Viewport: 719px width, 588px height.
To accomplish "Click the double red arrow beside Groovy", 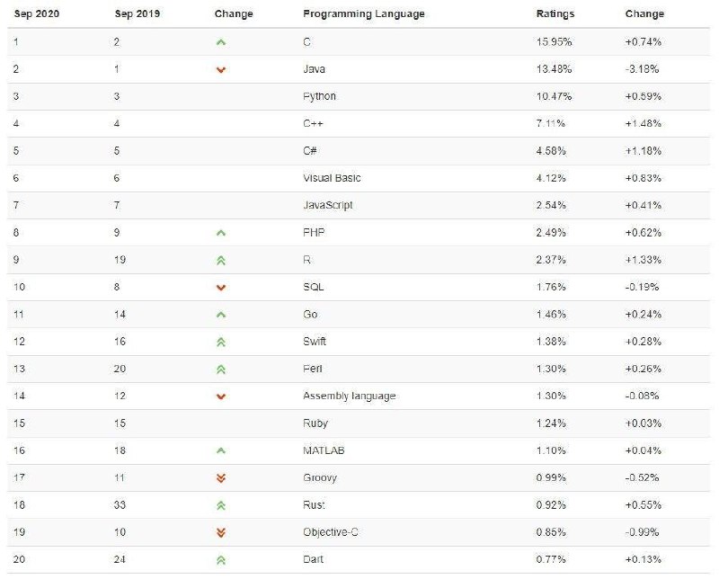I will coord(220,478).
